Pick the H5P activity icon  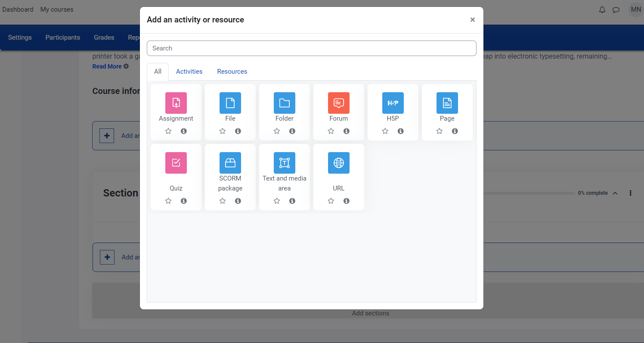393,103
